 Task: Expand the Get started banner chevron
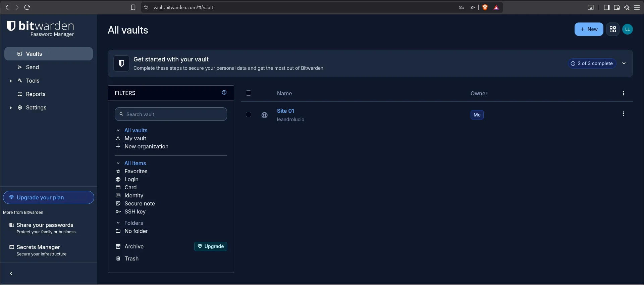coord(624,63)
